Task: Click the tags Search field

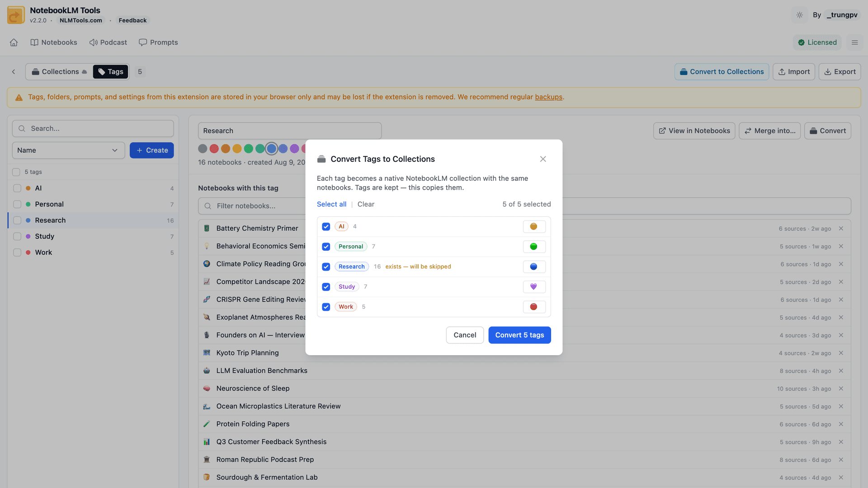Action: [x=93, y=129]
